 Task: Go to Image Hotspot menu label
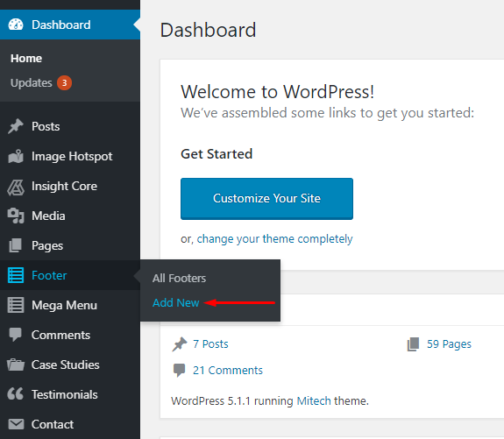pyautogui.click(x=72, y=157)
